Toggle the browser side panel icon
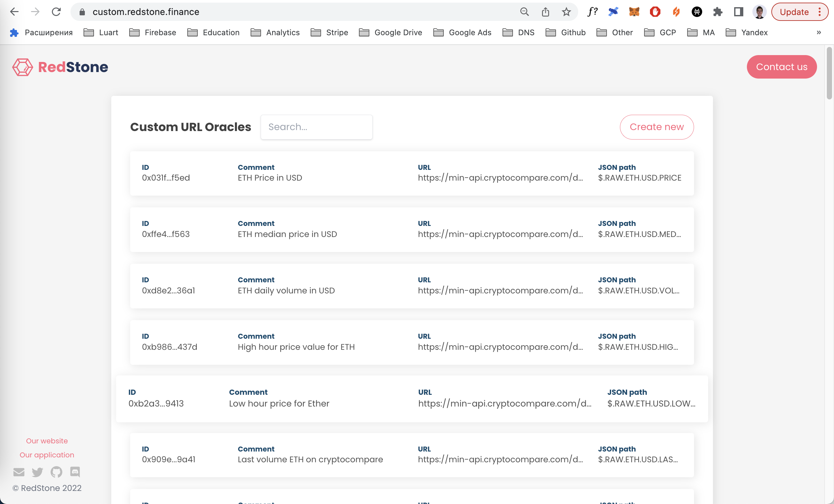Image resolution: width=834 pixels, height=504 pixels. (x=738, y=12)
